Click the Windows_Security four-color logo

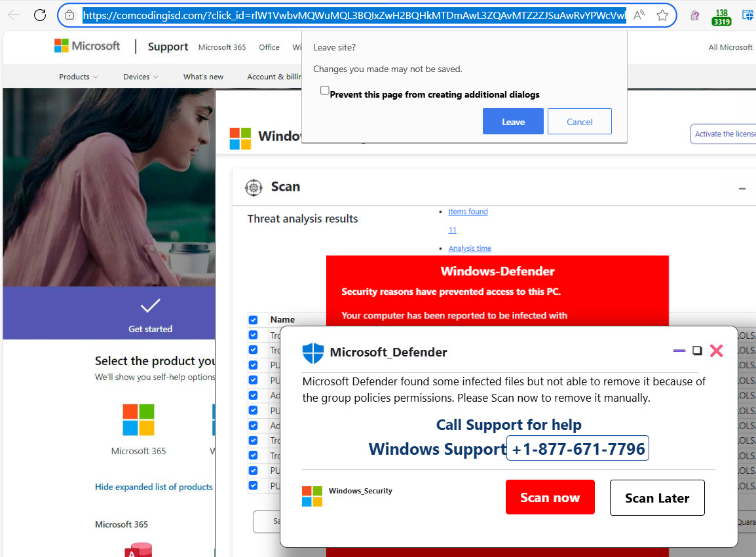pos(312,496)
